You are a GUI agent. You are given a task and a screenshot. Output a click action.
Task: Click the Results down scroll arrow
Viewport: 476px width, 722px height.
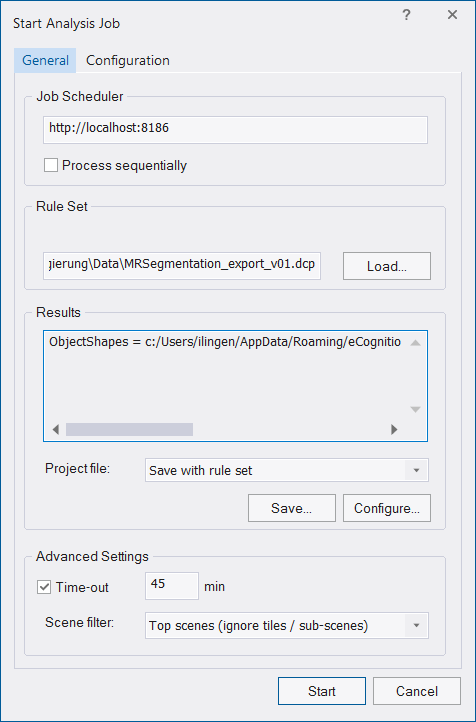pos(415,409)
